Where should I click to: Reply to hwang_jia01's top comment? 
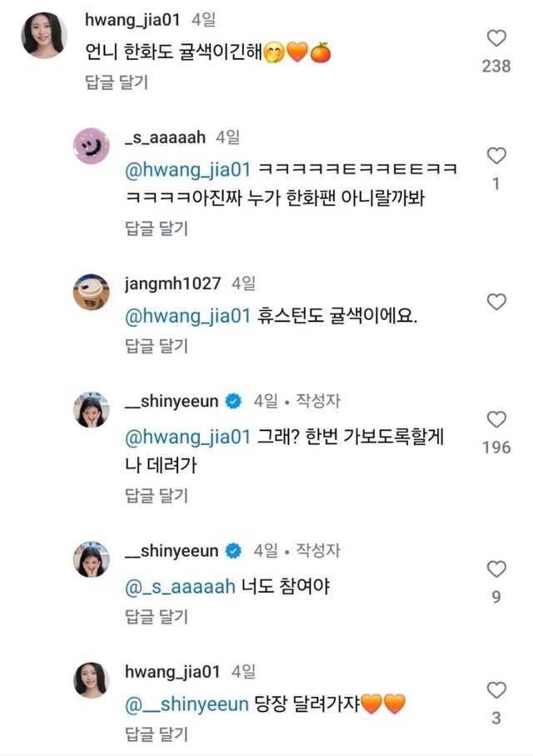point(116,82)
